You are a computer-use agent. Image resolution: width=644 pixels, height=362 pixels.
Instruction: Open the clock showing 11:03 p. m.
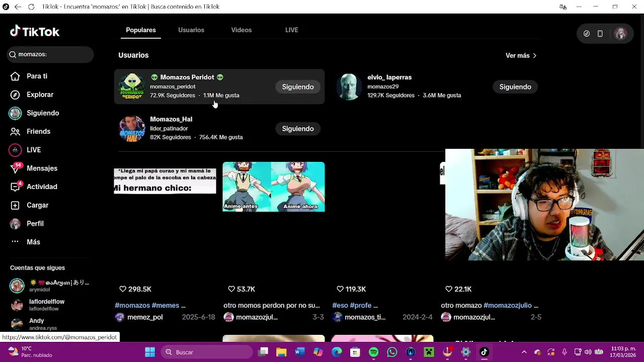[x=622, y=352]
